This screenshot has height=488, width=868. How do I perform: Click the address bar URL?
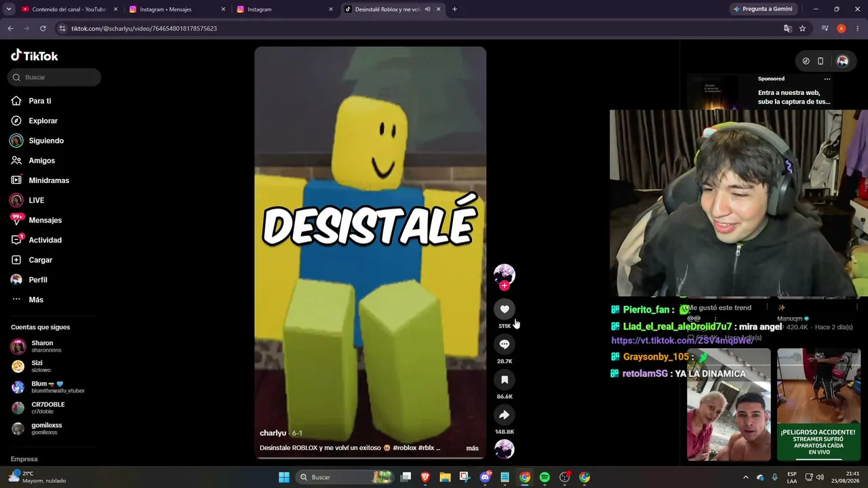point(144,28)
